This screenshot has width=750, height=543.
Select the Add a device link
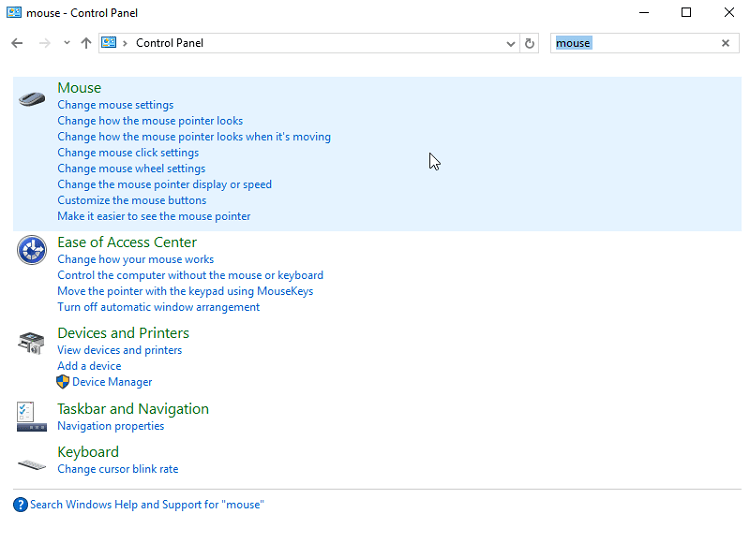click(x=89, y=366)
